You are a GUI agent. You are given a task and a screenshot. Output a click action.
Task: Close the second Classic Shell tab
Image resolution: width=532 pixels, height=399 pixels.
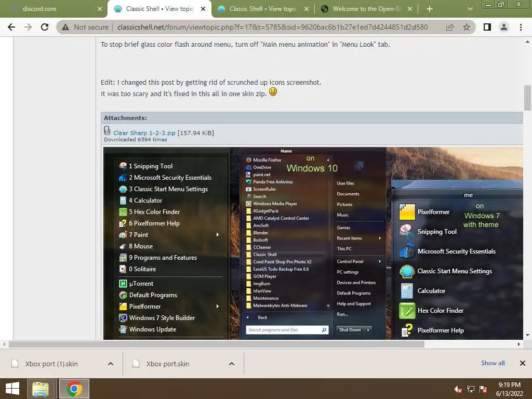pyautogui.click(x=307, y=9)
